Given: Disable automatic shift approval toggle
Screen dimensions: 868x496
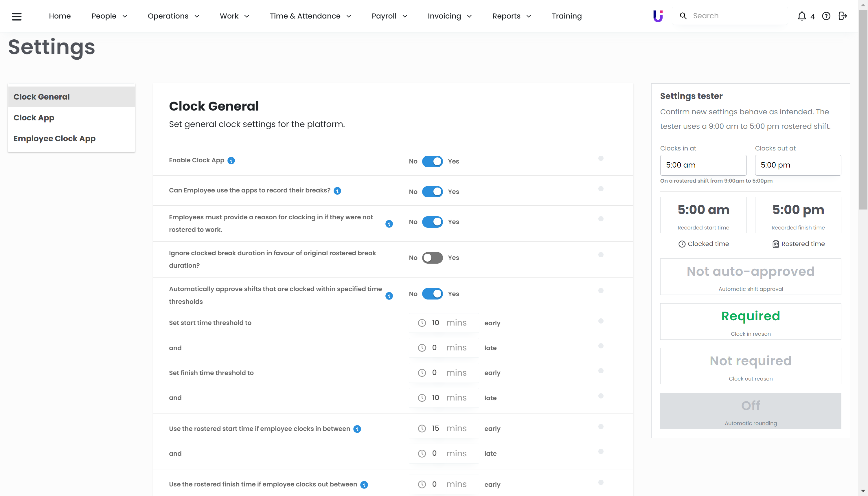Looking at the screenshot, I should pyautogui.click(x=432, y=294).
